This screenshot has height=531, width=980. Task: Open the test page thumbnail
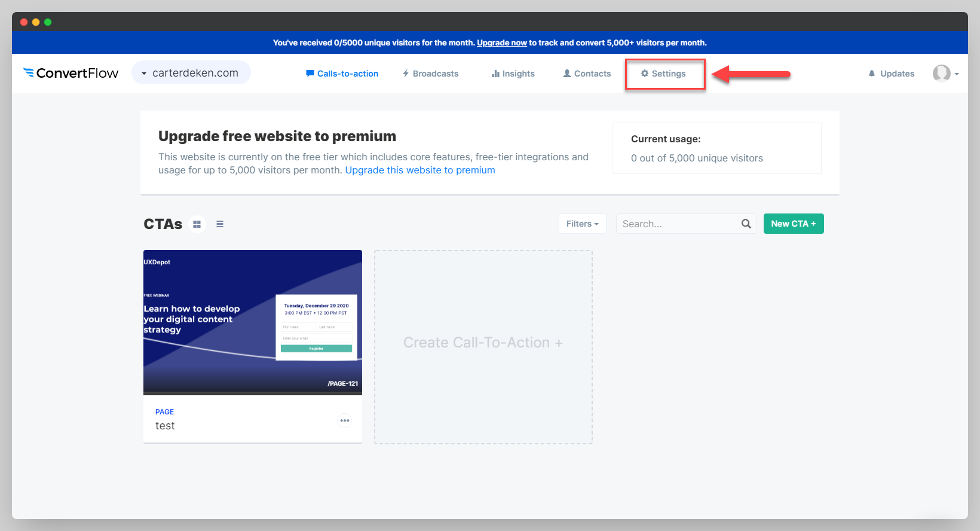(x=252, y=322)
